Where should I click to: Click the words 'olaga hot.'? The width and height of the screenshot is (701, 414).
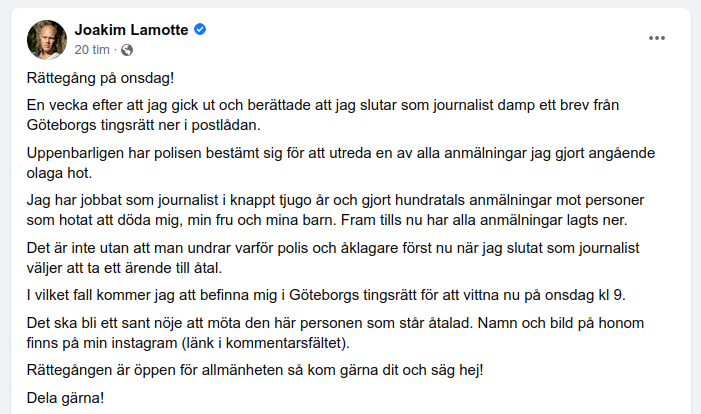point(59,173)
